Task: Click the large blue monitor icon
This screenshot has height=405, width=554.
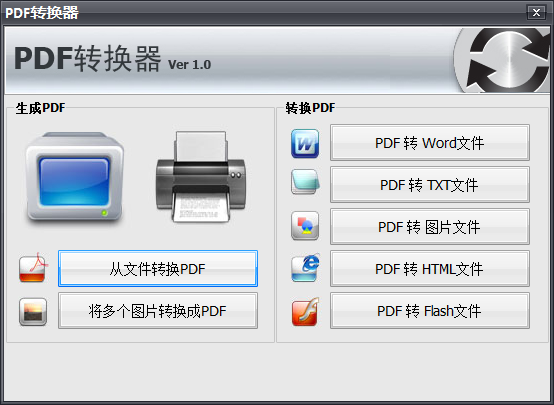Action: point(75,178)
